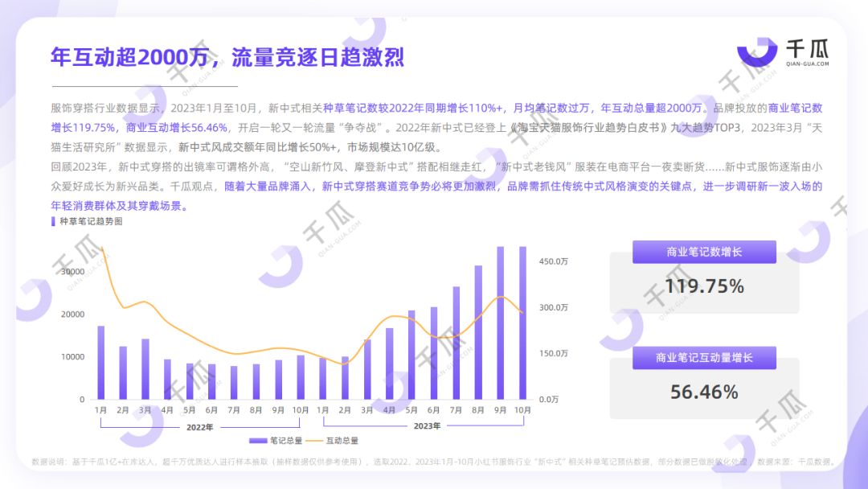
Task: Click the 2023年 August bar
Action: pyautogui.click(x=478, y=333)
